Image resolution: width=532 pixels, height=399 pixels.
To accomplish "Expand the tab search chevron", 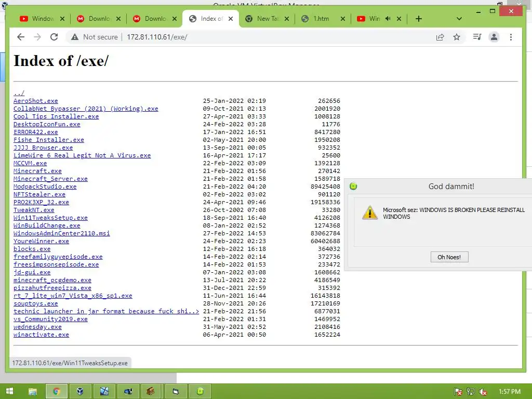I will [459, 19].
